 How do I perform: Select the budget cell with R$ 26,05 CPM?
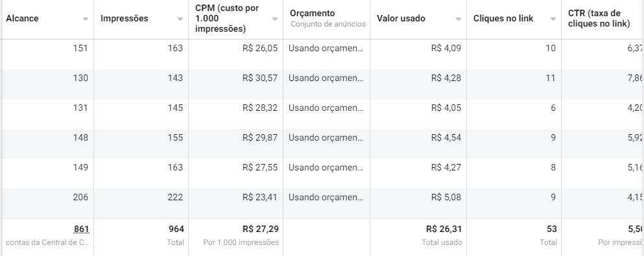pos(326,49)
